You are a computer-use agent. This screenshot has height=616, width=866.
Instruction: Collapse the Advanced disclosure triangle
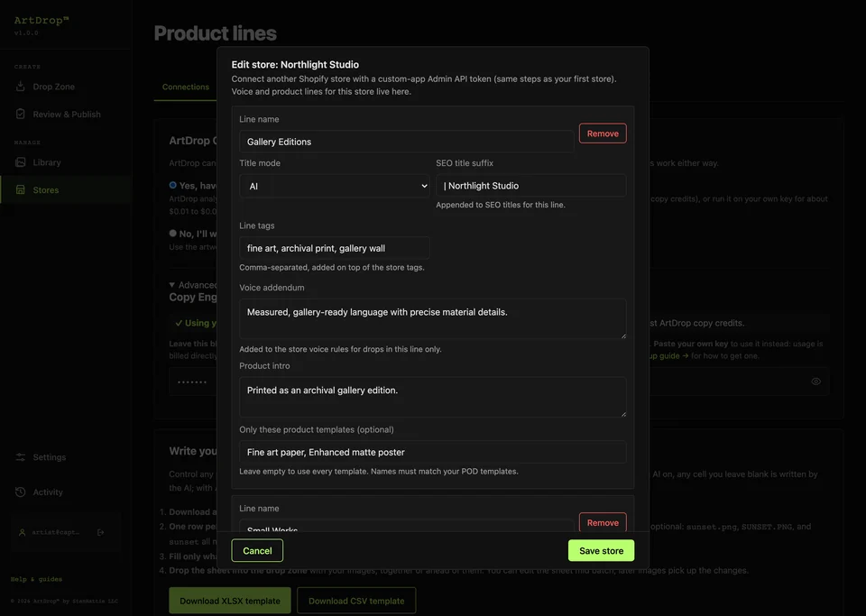tap(171, 285)
